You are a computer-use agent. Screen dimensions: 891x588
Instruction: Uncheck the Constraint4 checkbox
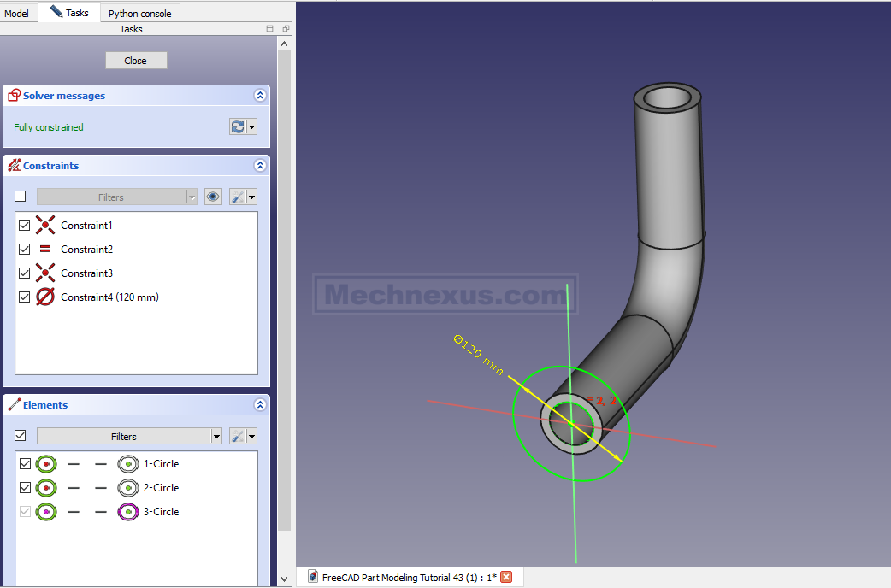coord(25,297)
